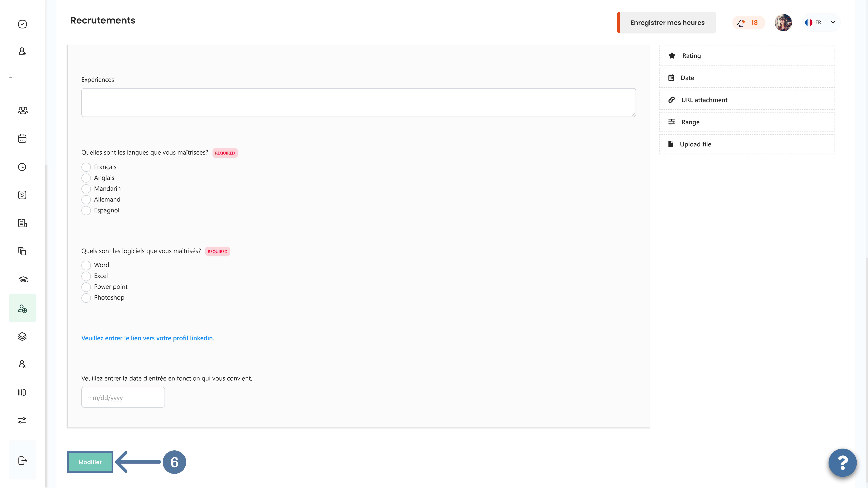Click the blue help question mark button
This screenshot has height=488, width=868.
842,463
